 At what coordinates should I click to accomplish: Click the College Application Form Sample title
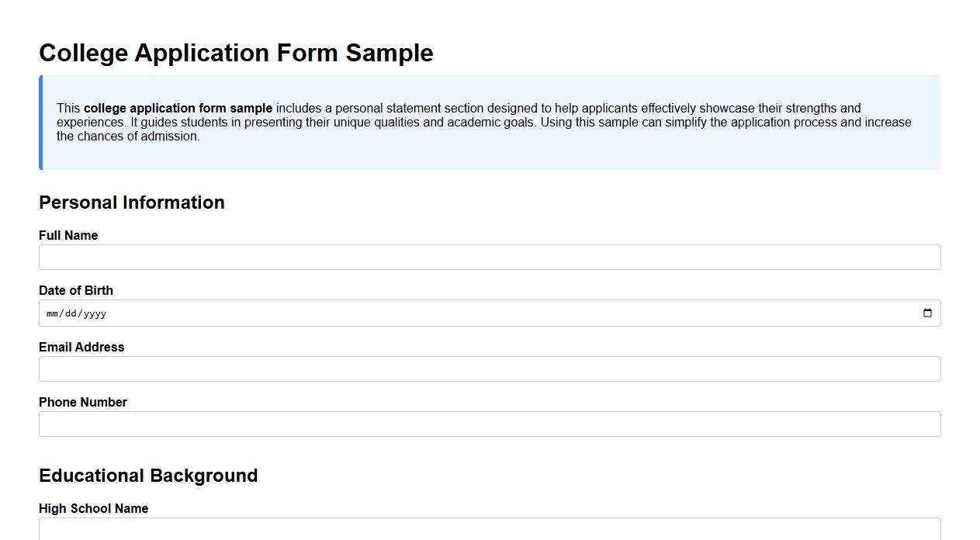(x=236, y=53)
